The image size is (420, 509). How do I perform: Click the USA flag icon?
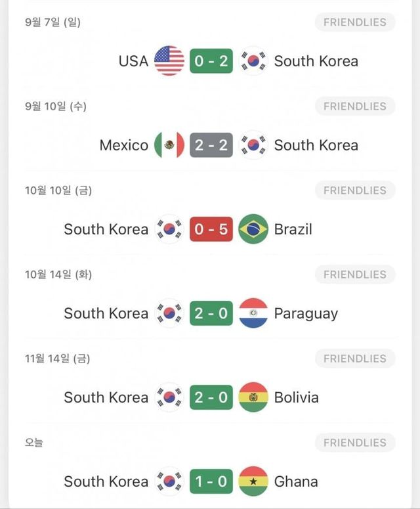tap(169, 61)
